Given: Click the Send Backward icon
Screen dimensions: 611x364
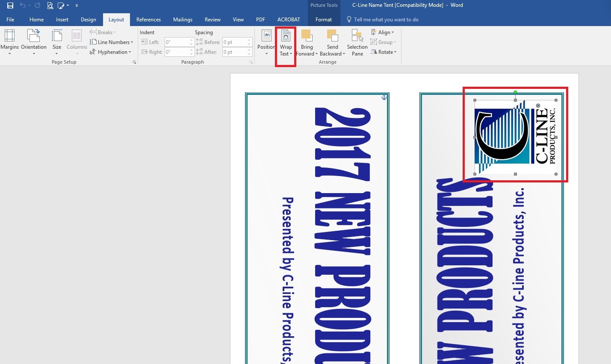Looking at the screenshot, I should 332,36.
